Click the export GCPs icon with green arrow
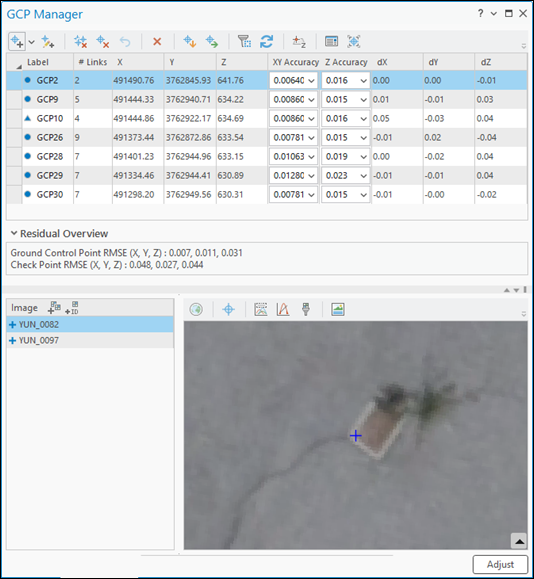The height and width of the screenshot is (579, 534). coord(212,42)
